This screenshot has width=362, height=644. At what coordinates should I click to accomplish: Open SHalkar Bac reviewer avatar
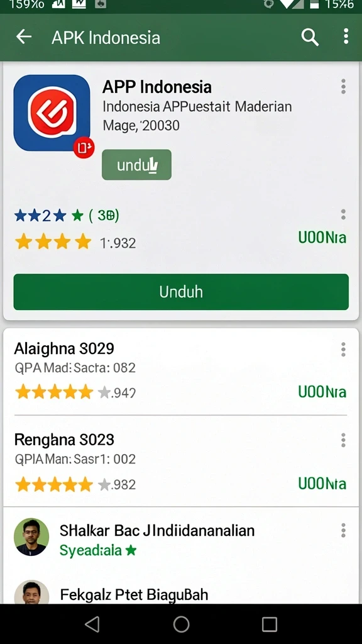coord(31,537)
